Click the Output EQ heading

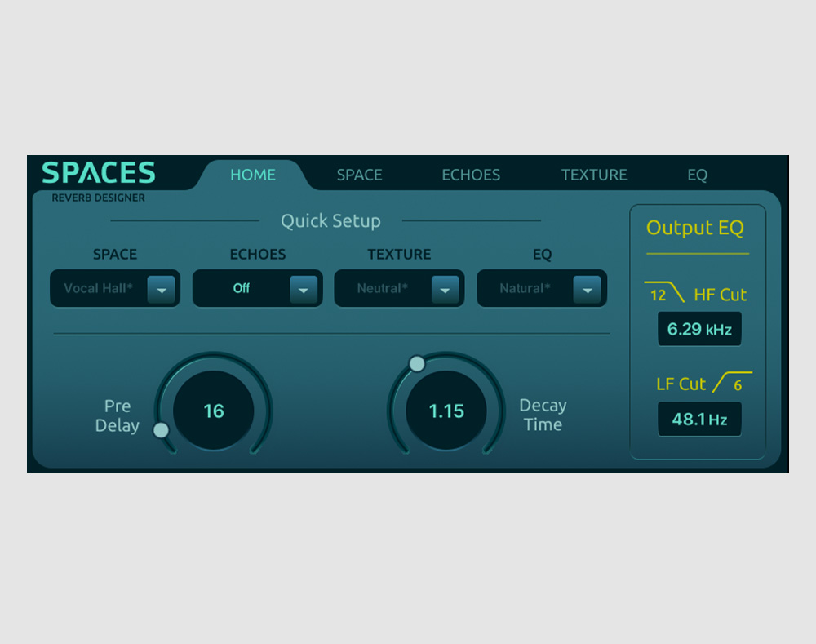pos(695,228)
